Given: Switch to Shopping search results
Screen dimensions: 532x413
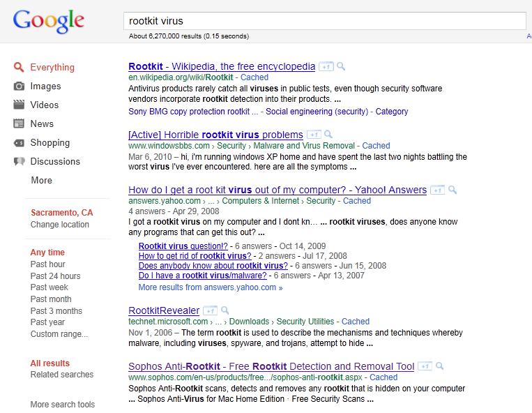Looking at the screenshot, I should [x=50, y=142].
